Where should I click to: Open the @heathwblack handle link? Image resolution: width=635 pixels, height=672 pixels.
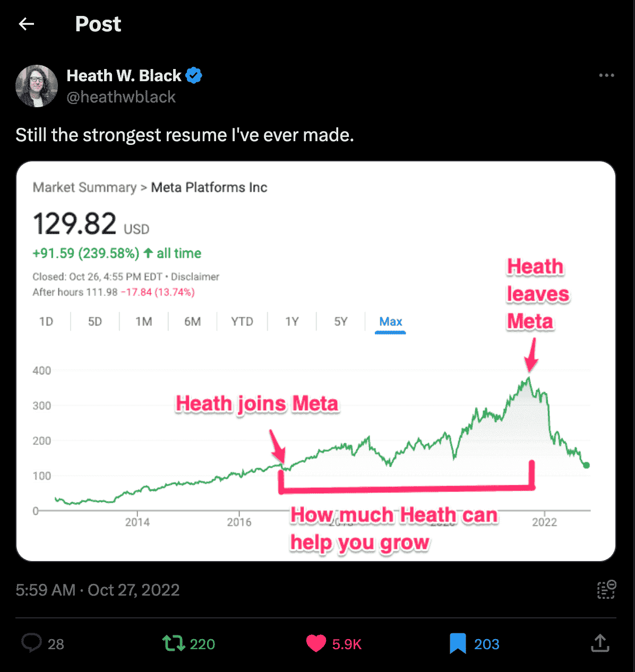[x=121, y=97]
